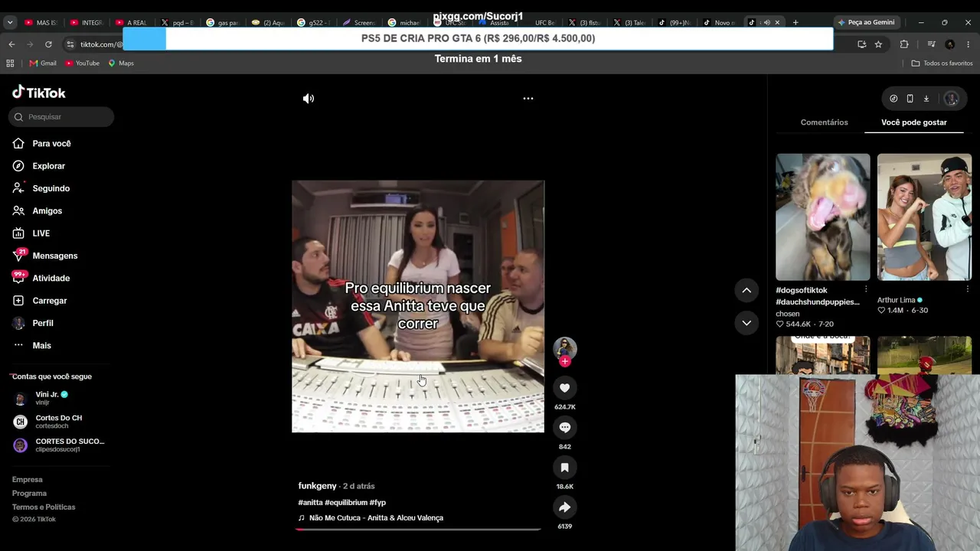Click the download desktop app icon
980x551 pixels.
point(926,99)
